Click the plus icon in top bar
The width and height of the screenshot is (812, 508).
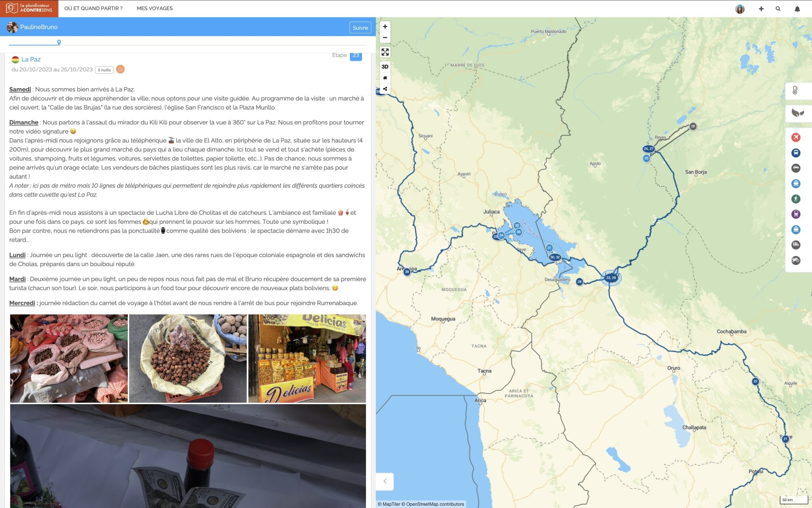761,9
